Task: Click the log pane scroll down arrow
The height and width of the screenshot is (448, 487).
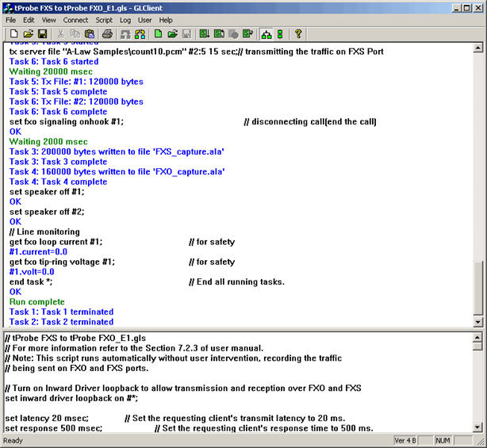Action: 477,322
